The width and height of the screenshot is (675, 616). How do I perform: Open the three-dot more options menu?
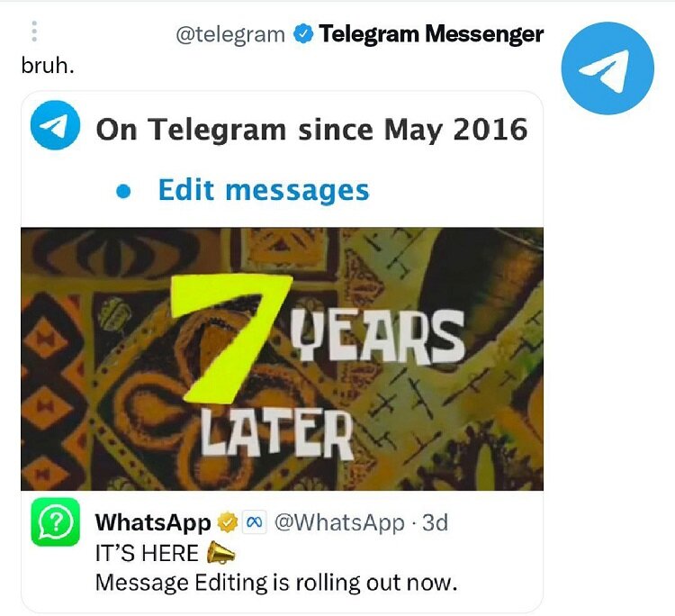(34, 32)
